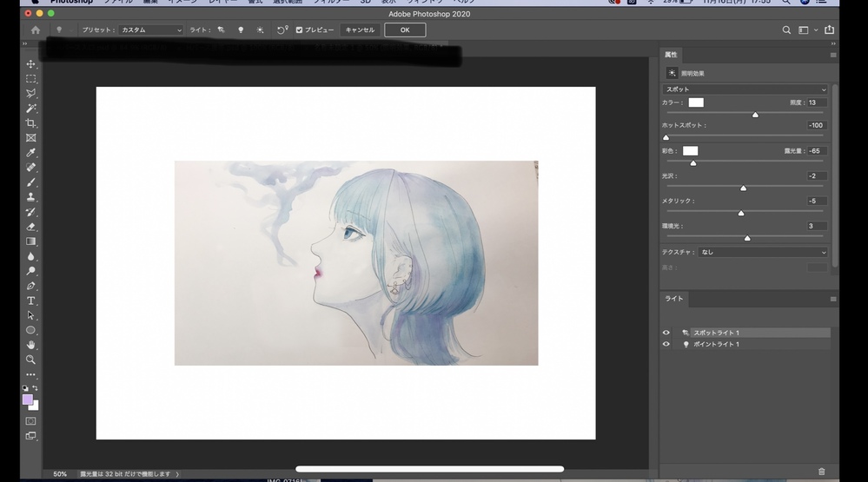Image resolution: width=868 pixels, height=482 pixels.
Task: Click the カラー white color swatch
Action: tap(696, 102)
